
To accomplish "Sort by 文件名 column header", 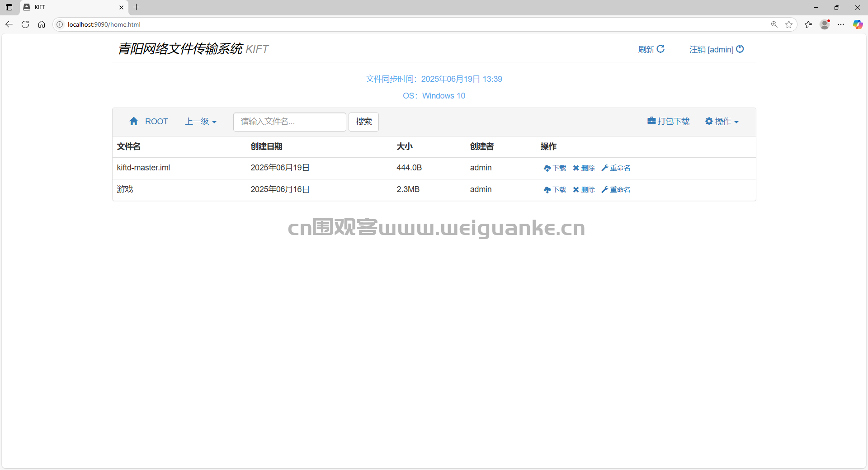I will click(129, 146).
